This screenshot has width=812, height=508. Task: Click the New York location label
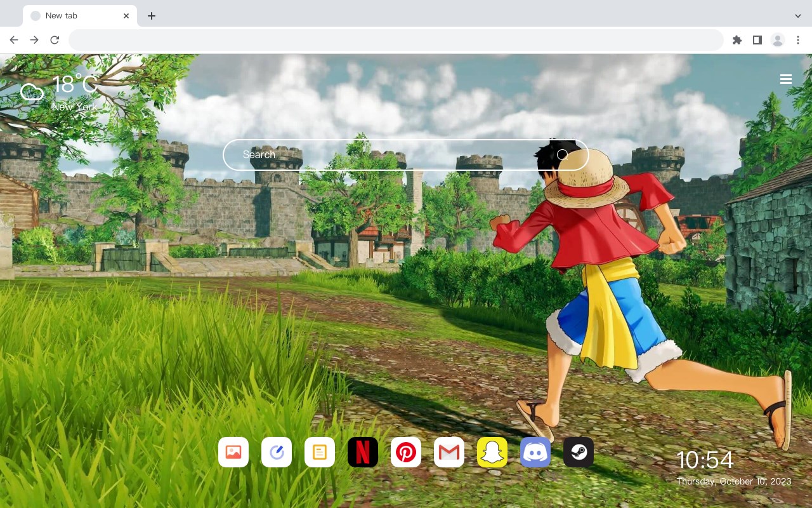[x=74, y=107]
